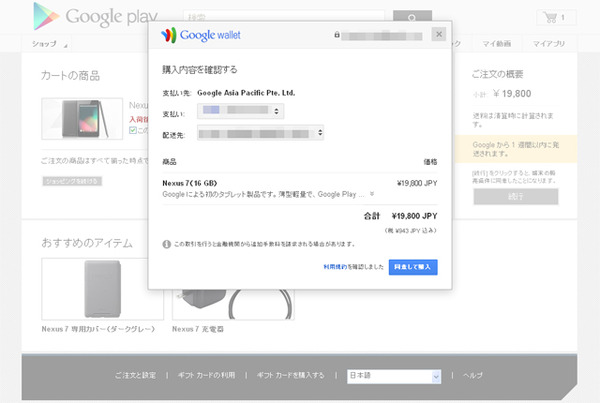The image size is (600, 403).
Task: Open the shopping cart icon
Action: click(556, 18)
